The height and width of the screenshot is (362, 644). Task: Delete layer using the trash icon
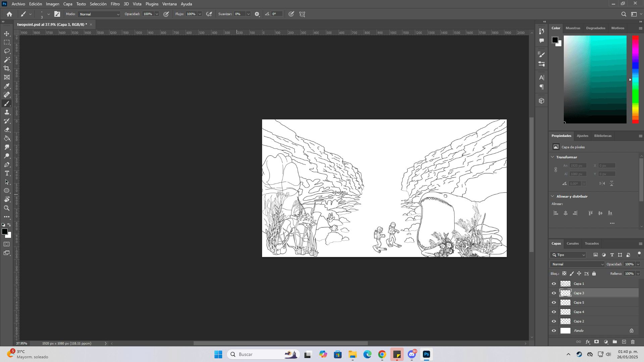click(633, 342)
